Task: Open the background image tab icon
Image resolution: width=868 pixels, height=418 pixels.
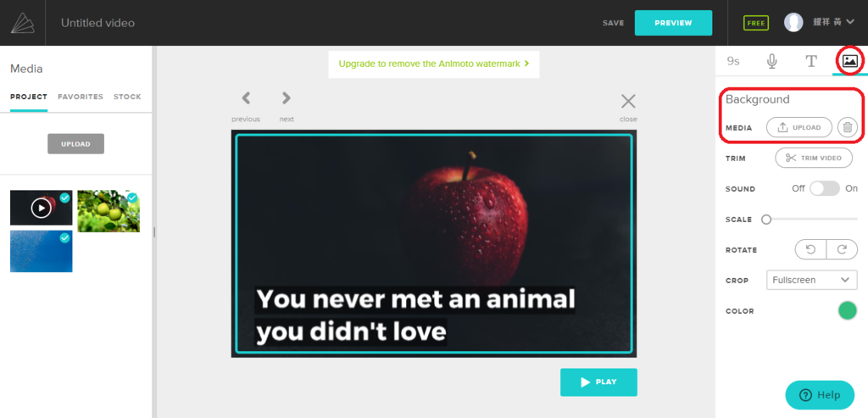Action: pos(849,61)
